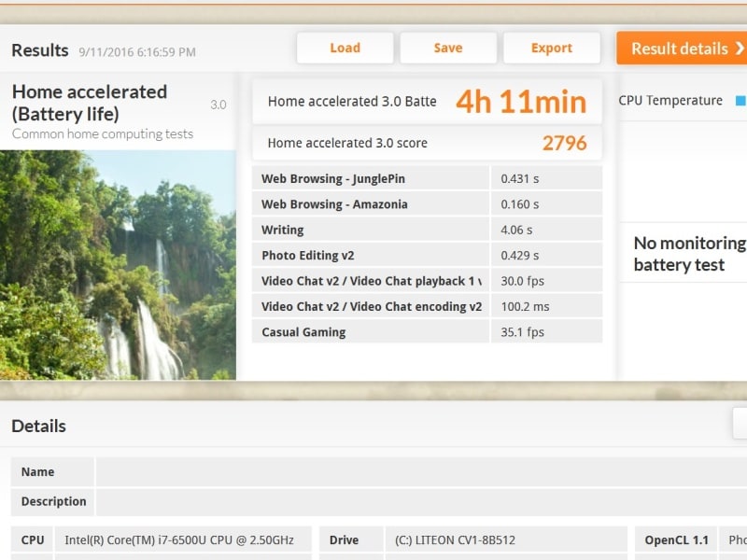Click Video Chat encoding v2 row
Image resolution: width=747 pixels, height=560 pixels.
coord(427,307)
